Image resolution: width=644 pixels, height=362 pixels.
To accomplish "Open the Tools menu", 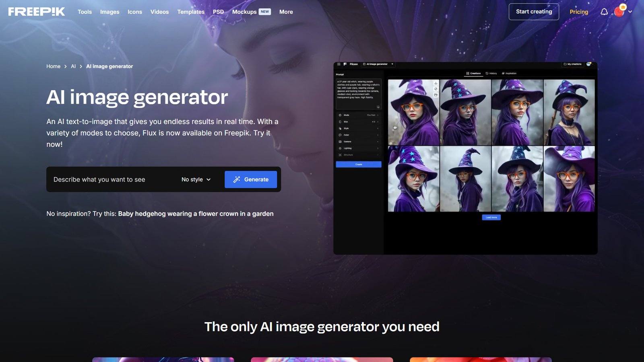I will pyautogui.click(x=85, y=12).
